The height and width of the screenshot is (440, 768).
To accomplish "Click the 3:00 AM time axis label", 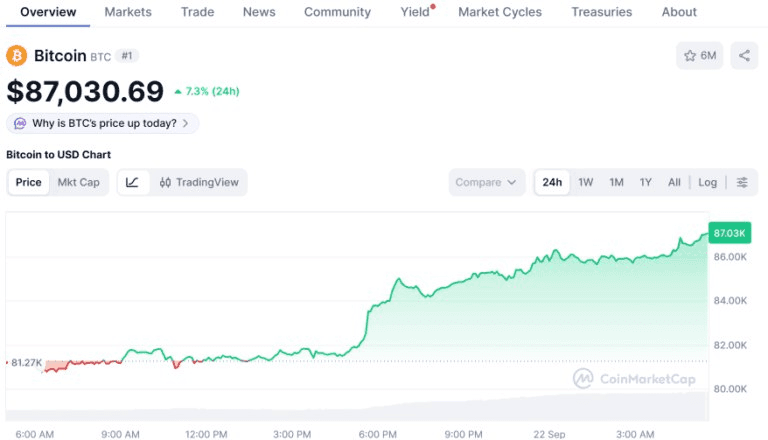I will click(635, 434).
